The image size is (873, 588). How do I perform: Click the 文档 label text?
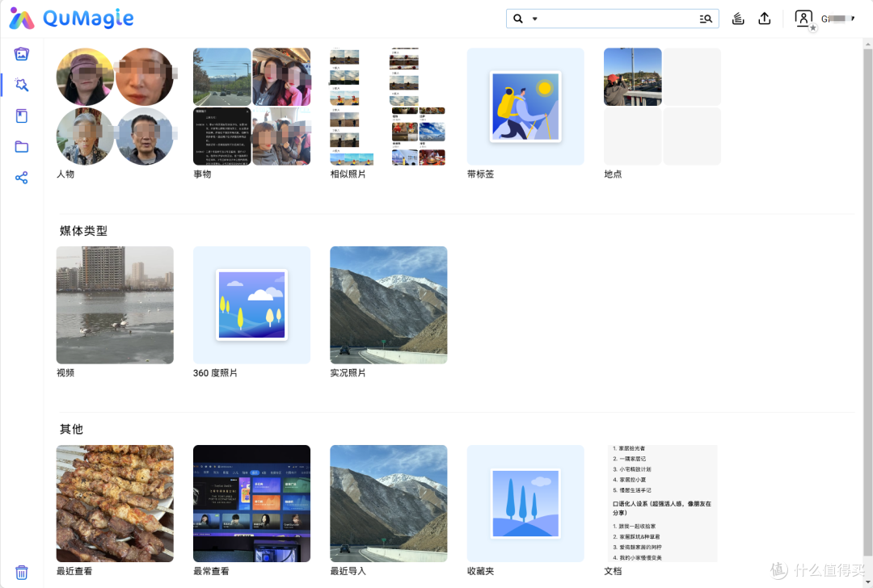[x=613, y=571]
